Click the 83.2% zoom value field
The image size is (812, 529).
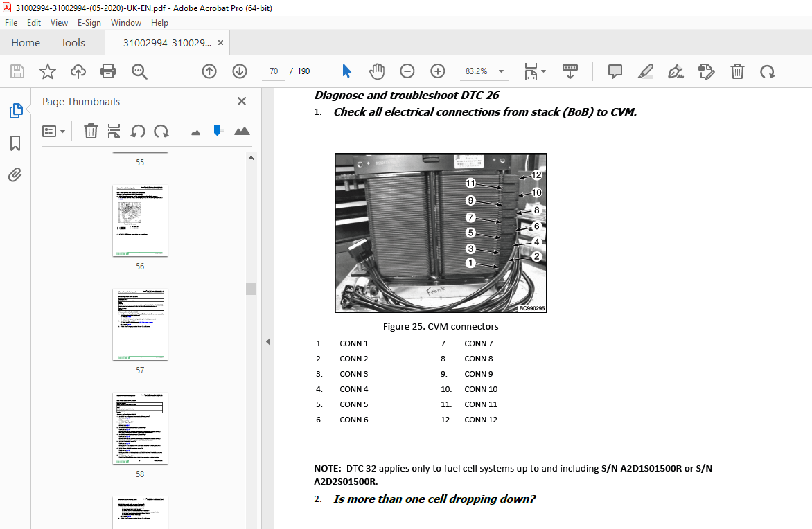477,71
